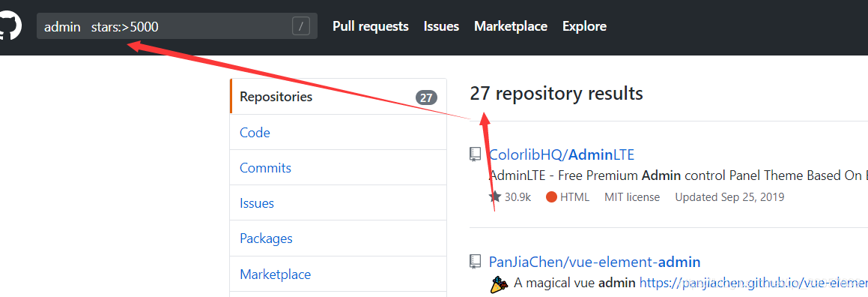Open Issues in top navigation bar
This screenshot has width=868, height=297.
441,26
